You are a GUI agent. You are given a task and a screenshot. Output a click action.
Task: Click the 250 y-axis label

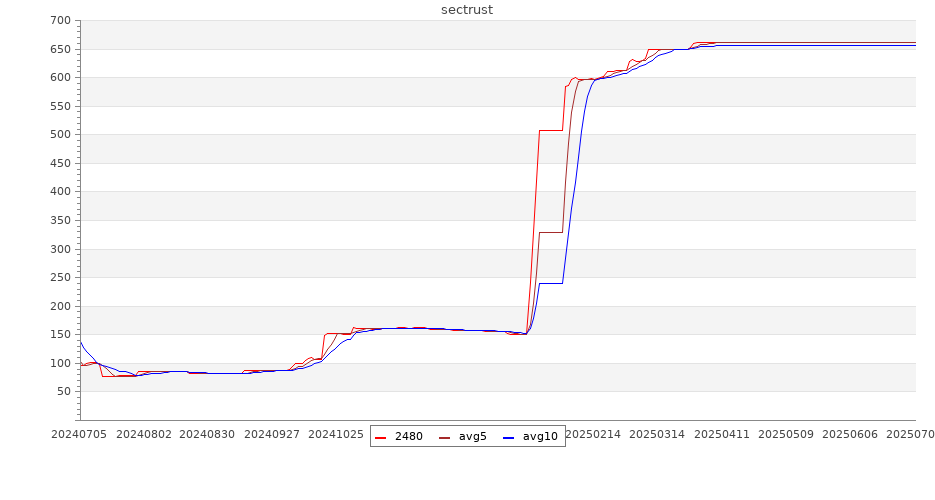61,278
